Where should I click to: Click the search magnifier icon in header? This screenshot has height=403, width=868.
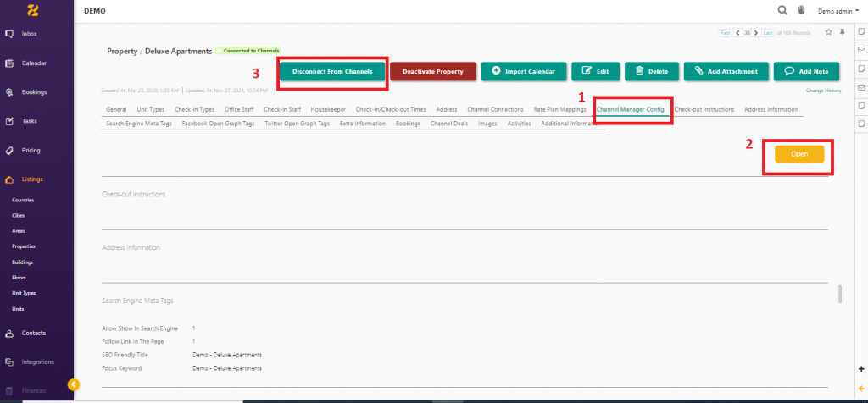coord(782,10)
